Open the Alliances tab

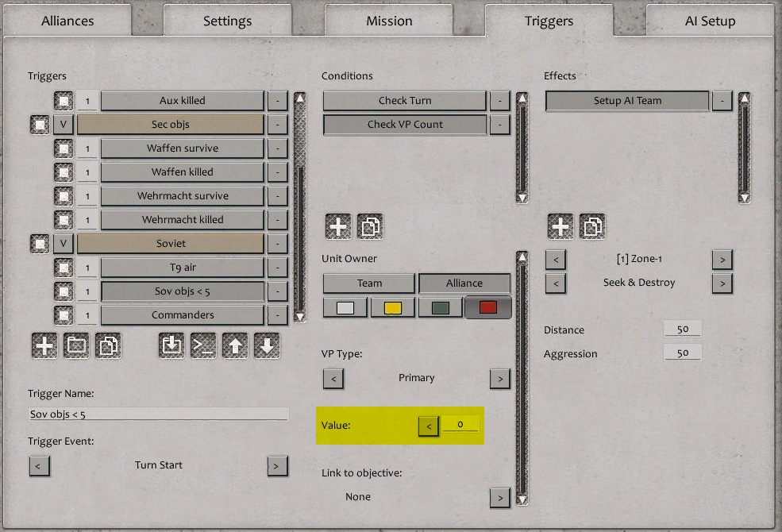click(67, 21)
